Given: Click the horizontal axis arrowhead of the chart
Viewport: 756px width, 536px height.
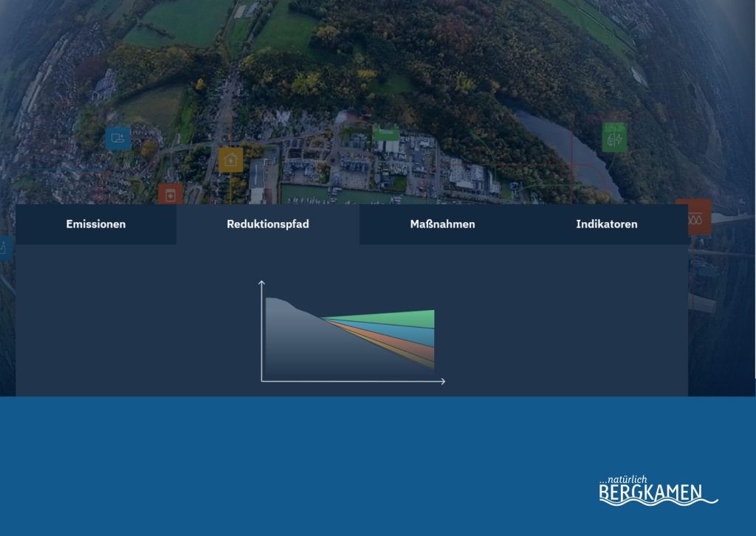Looking at the screenshot, I should 442,382.
